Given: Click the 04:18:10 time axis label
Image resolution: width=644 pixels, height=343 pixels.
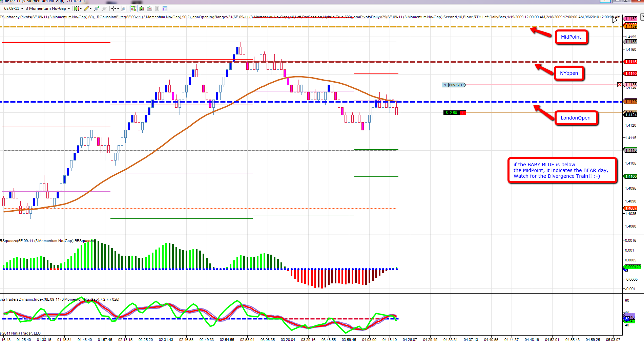Looking at the screenshot, I should [x=390, y=340].
